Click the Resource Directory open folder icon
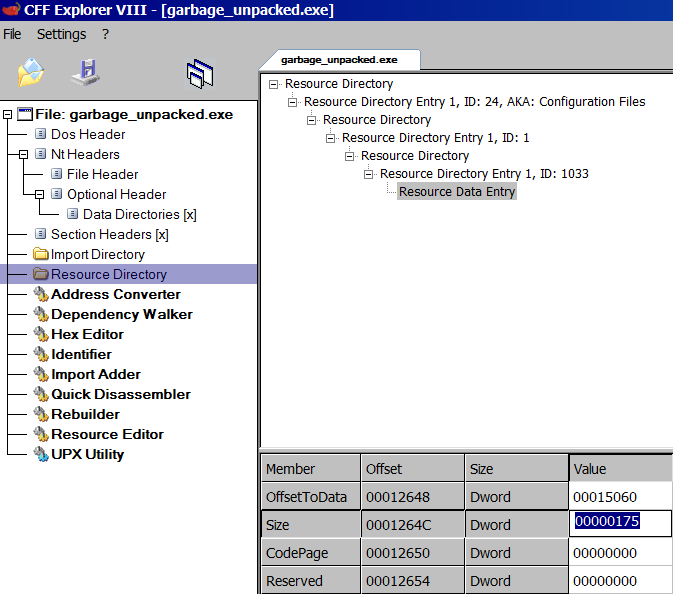This screenshot has width=673, height=594. pos(41,274)
